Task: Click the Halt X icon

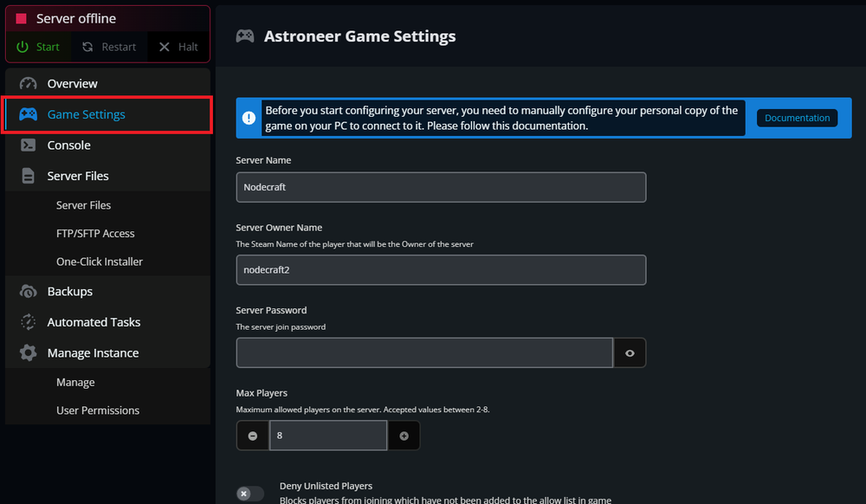Action: point(164,47)
